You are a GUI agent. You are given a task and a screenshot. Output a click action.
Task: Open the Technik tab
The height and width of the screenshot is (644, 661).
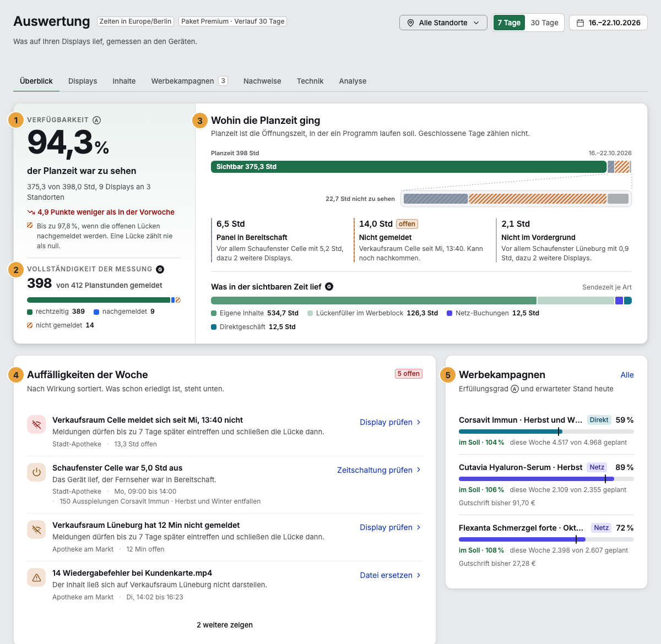click(x=310, y=81)
